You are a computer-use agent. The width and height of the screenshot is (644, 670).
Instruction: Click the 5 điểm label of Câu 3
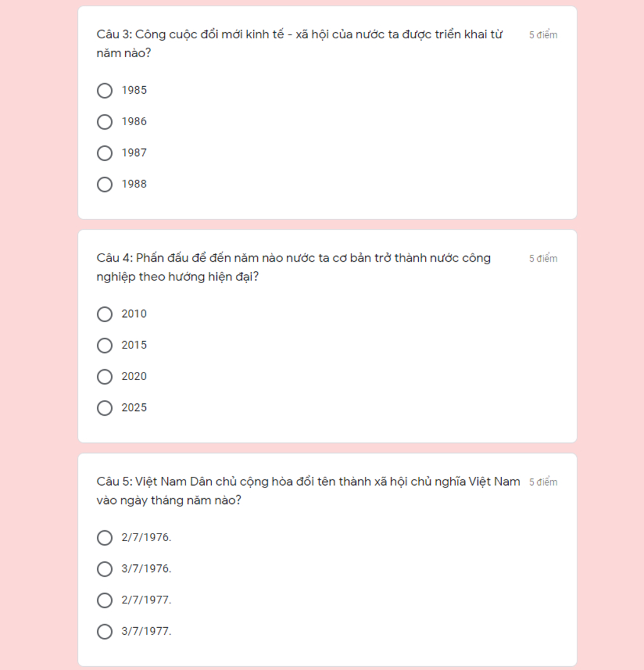click(x=543, y=35)
